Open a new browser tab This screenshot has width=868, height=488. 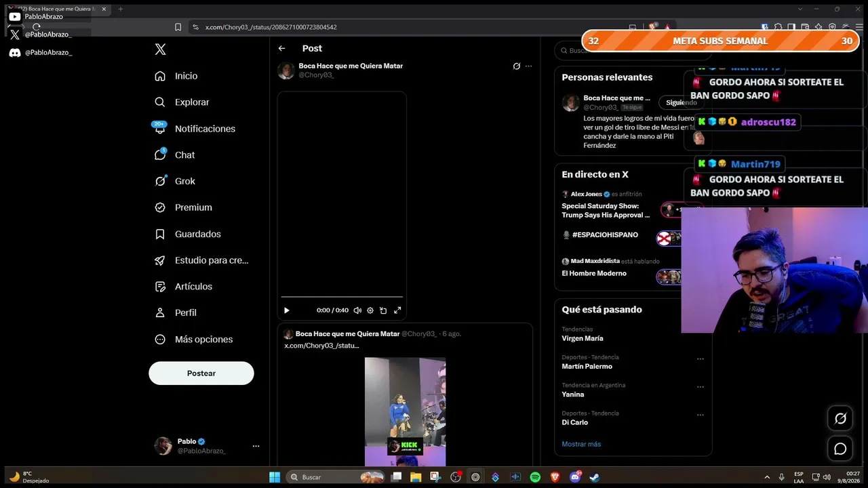[x=121, y=9]
